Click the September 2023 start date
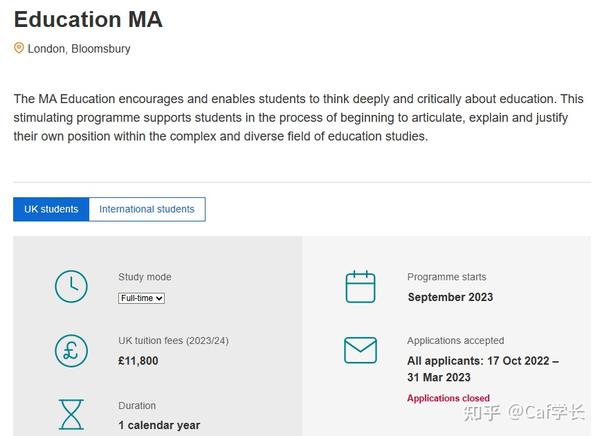The height and width of the screenshot is (436, 600). coord(450,297)
